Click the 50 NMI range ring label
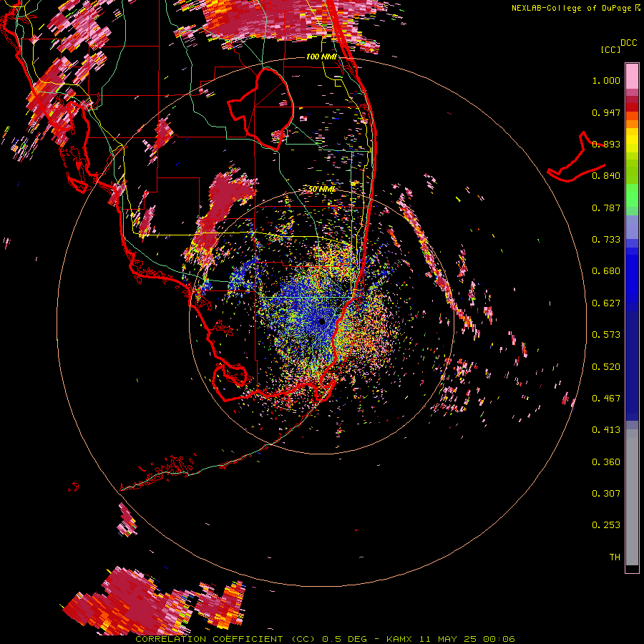Screen dimensions: 644x644 (321, 190)
